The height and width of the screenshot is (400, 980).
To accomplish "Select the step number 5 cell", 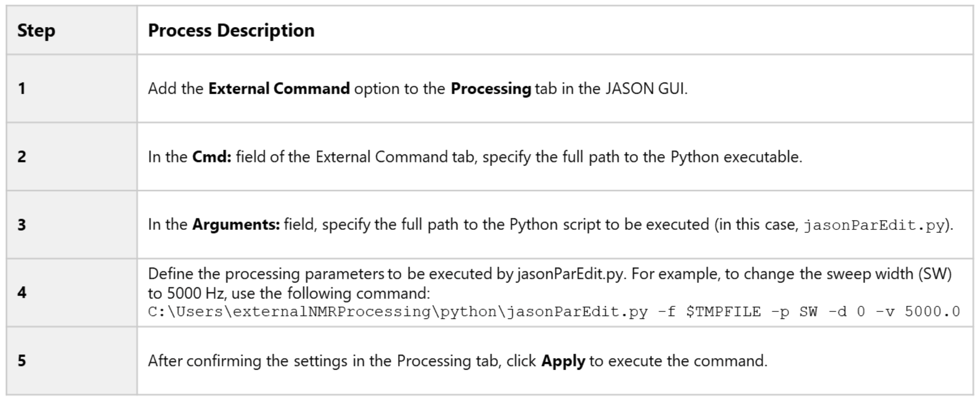I will pos(22,361).
